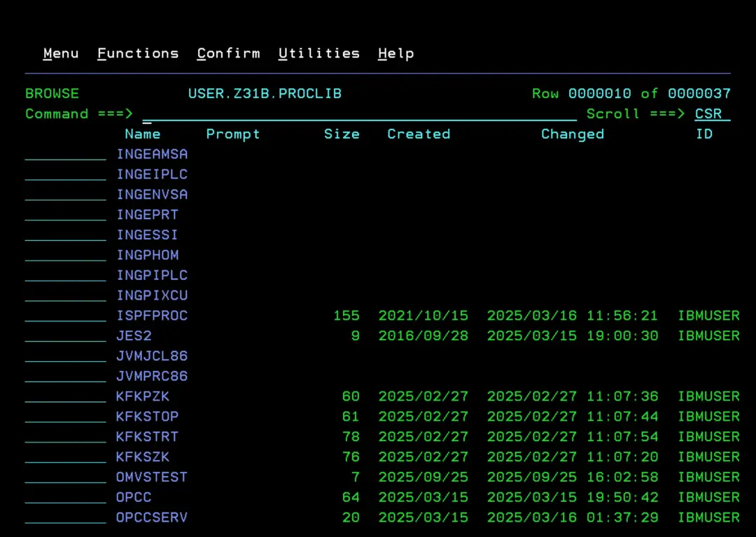
Task: Click the Created column header
Action: pyautogui.click(x=419, y=134)
